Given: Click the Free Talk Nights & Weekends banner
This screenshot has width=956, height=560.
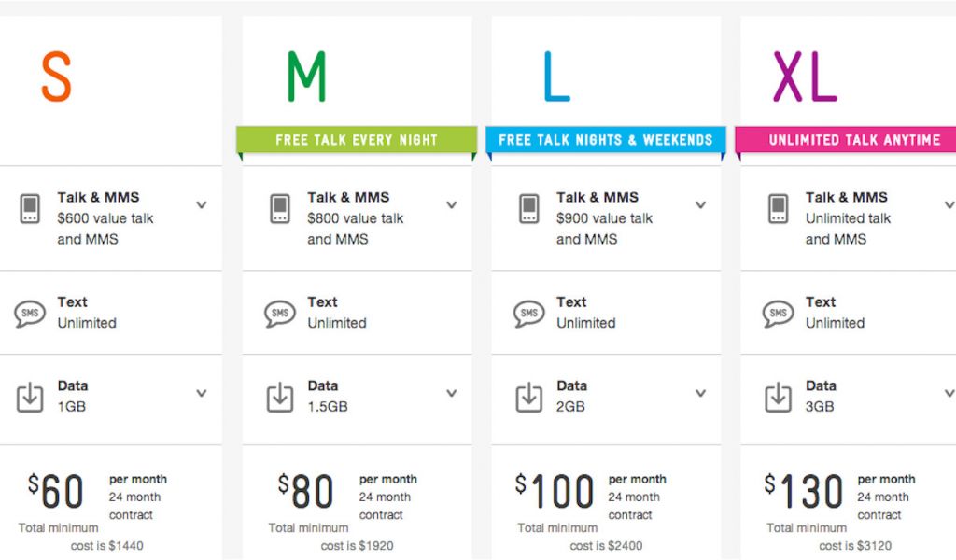Looking at the screenshot, I should pos(605,140).
